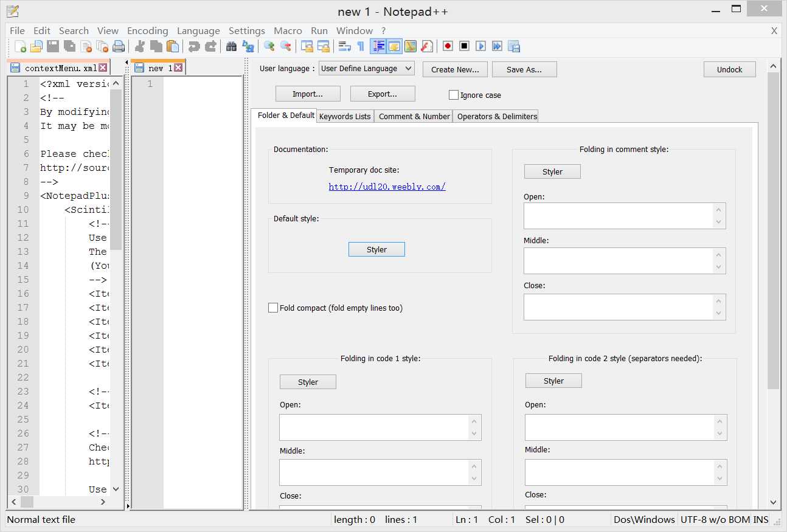
Task: Tick Fold compact (fold empty lines too)
Action: pyautogui.click(x=273, y=308)
